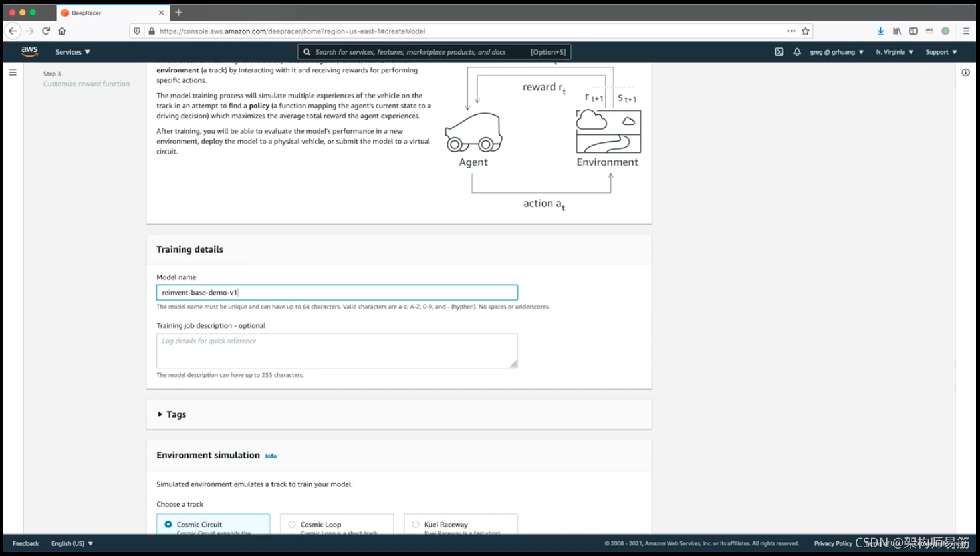Click the Environment track illustration
Viewport: 980px width, 556px height.
coord(608,132)
